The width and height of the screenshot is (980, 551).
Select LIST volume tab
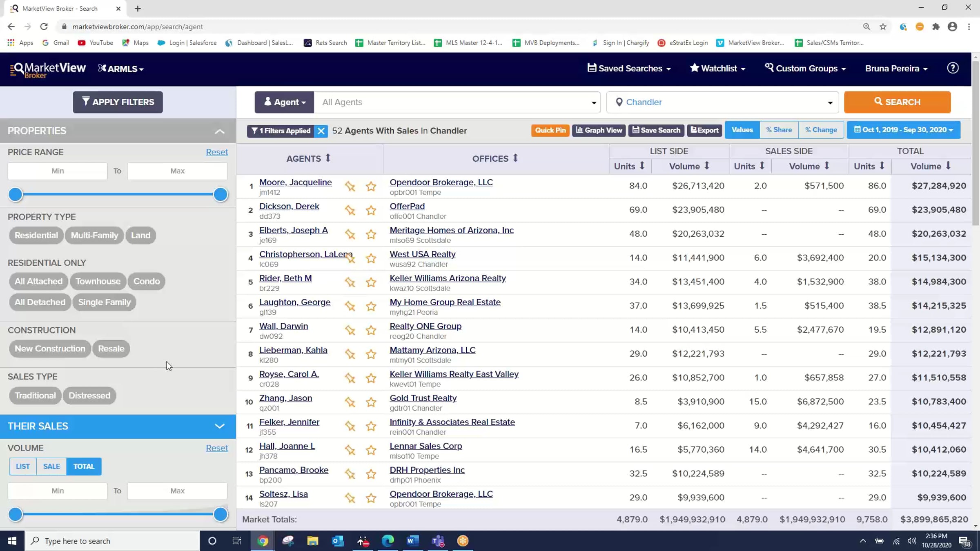coord(23,467)
